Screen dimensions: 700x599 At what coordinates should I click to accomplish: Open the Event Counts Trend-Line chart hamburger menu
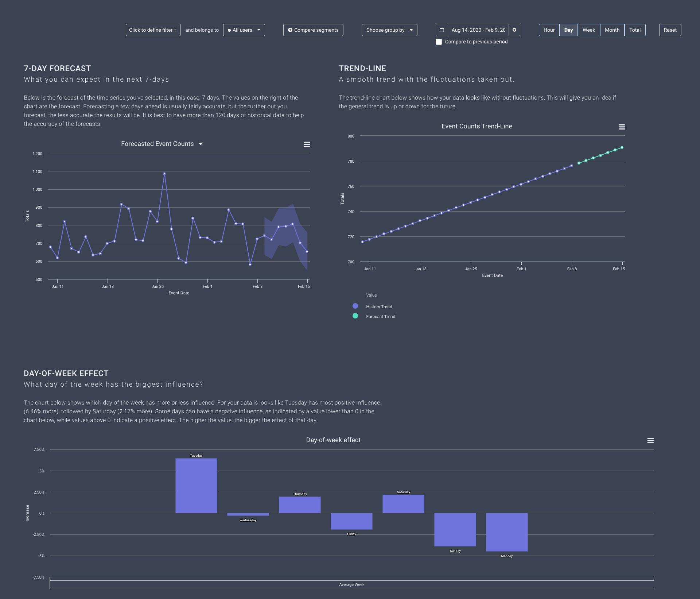(622, 127)
